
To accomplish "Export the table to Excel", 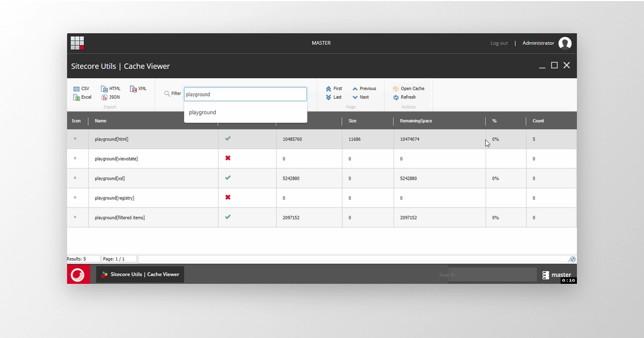I will click(x=82, y=97).
